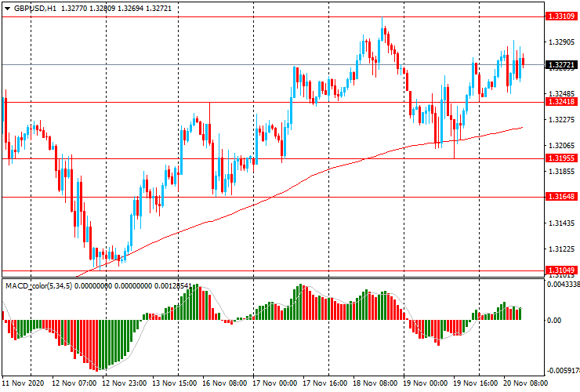Click the chart menu triangle beside GBPUSD,H1

click(7, 9)
